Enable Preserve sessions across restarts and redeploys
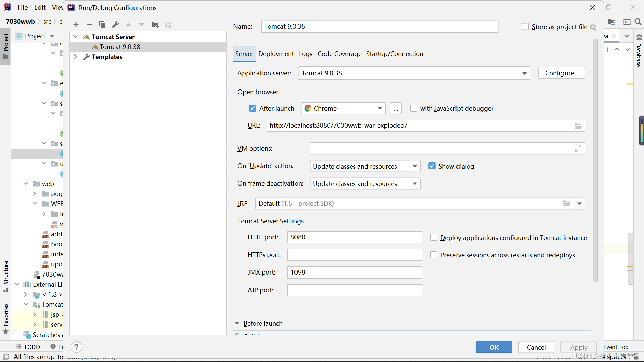Screen dimensions: 644x362 point(434,255)
